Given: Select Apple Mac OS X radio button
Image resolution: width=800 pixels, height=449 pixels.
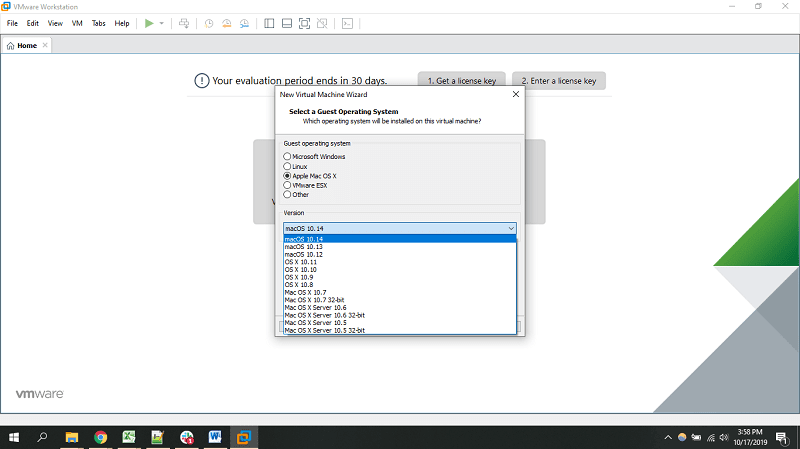Looking at the screenshot, I should point(287,176).
